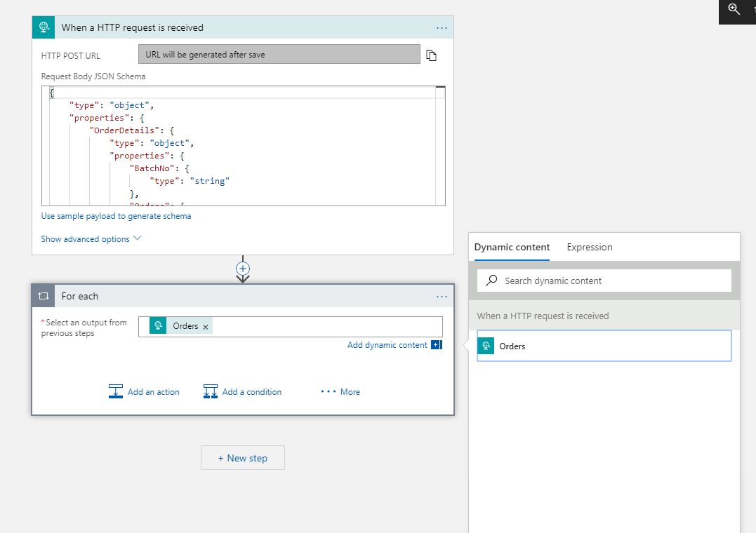Image resolution: width=756 pixels, height=533 pixels.
Task: Click the zoom-in magnifier icon
Action: 734,8
